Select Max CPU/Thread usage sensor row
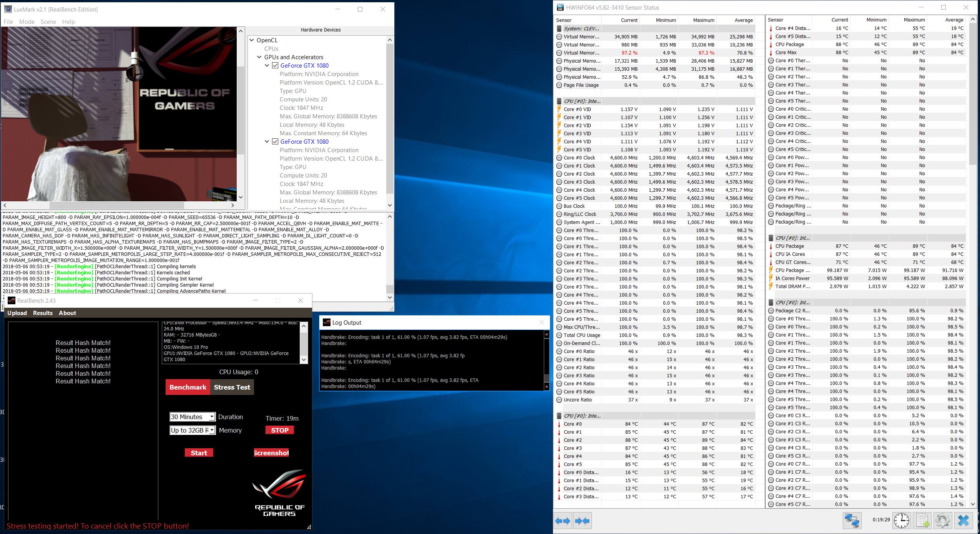This screenshot has width=980, height=534. click(655, 327)
